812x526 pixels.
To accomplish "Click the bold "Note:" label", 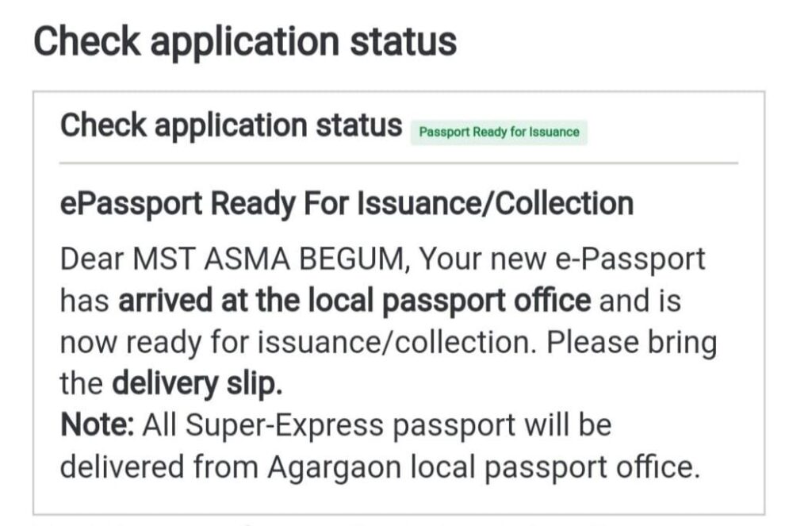I will tap(98, 425).
